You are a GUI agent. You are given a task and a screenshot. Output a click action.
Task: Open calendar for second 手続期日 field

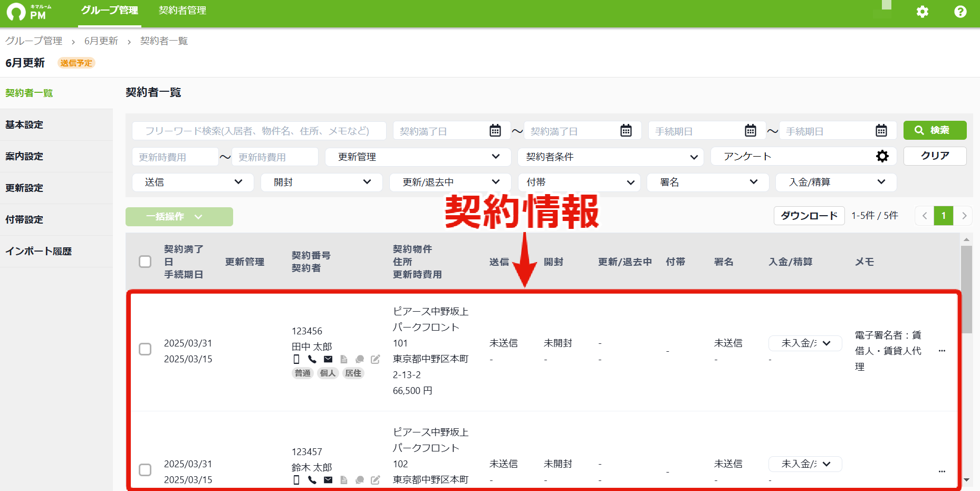click(x=881, y=131)
